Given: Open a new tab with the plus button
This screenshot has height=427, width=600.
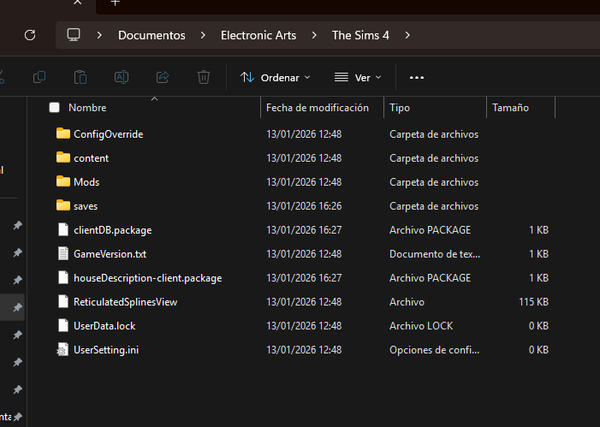Looking at the screenshot, I should click(115, 3).
